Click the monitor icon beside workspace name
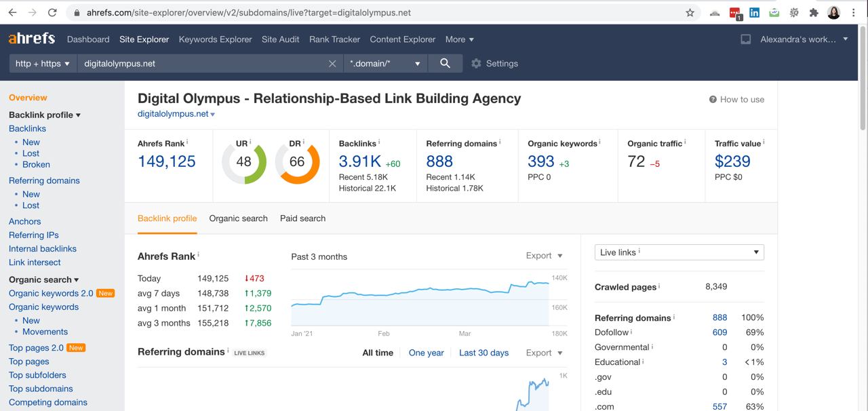The width and height of the screenshot is (868, 411). [746, 39]
